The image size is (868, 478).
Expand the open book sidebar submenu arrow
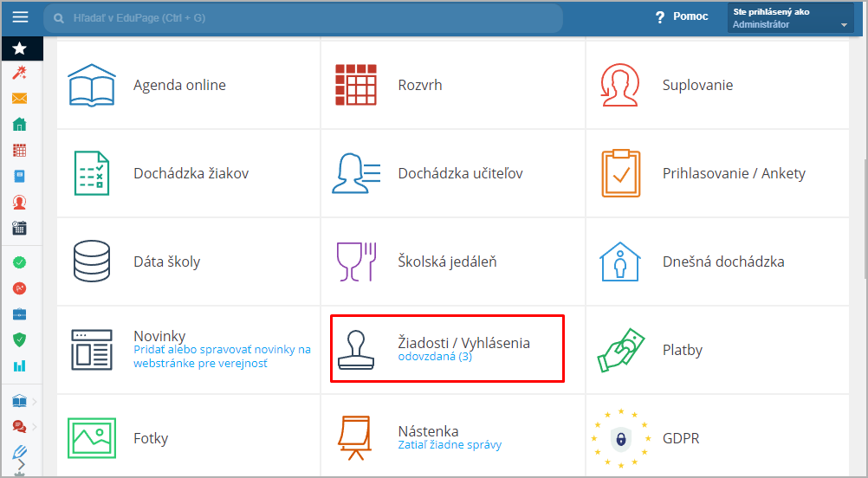pyautogui.click(x=35, y=401)
